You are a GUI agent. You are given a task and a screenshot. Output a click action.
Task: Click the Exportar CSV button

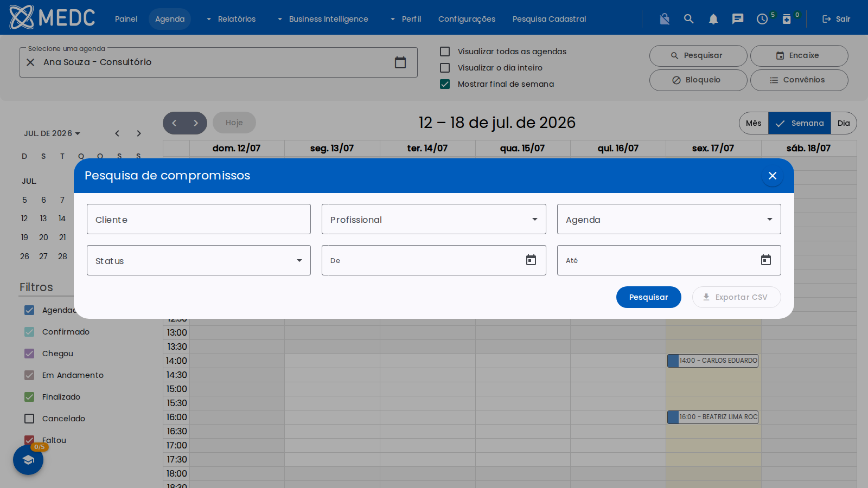[737, 297]
